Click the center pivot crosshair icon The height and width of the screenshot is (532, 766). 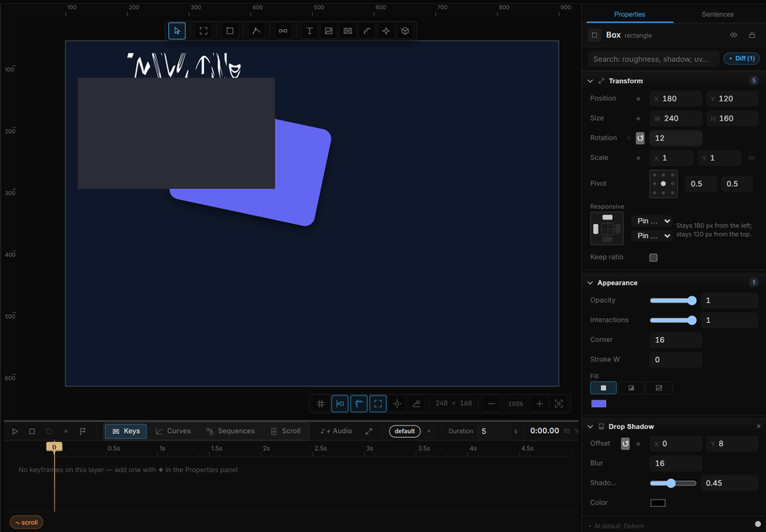point(397,404)
